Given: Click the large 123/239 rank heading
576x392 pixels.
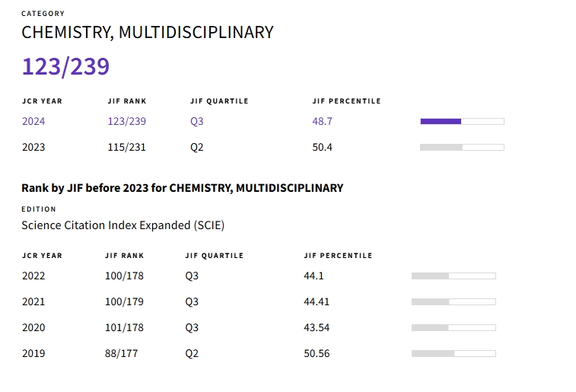Looking at the screenshot, I should [x=65, y=67].
